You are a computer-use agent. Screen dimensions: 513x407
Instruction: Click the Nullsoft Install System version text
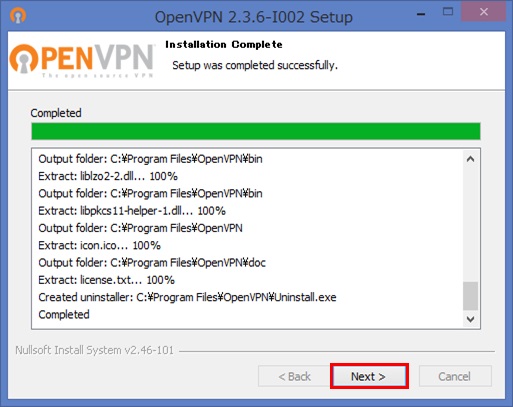94,350
